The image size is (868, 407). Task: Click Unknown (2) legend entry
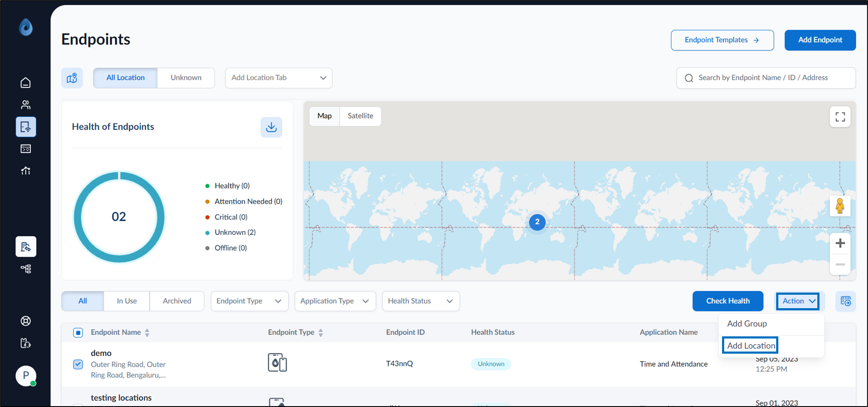[230, 232]
